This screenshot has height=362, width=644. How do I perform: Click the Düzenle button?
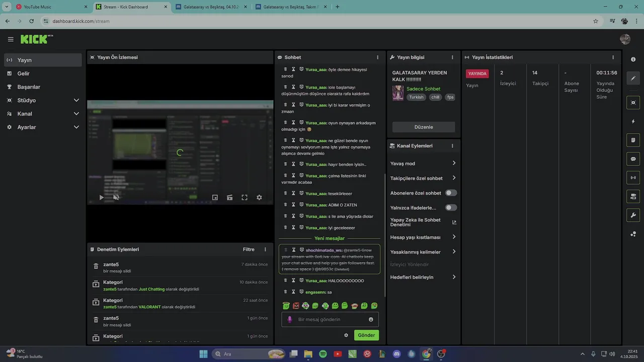(424, 127)
